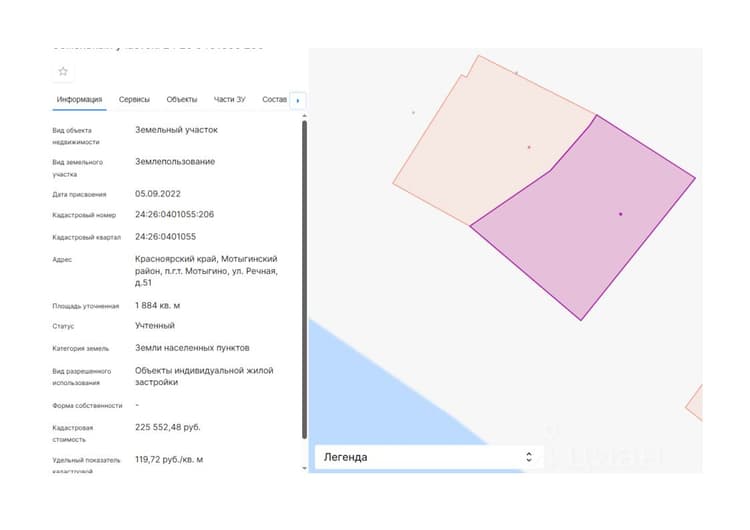Click cadastral value 225 552,48 руб.

(167, 427)
